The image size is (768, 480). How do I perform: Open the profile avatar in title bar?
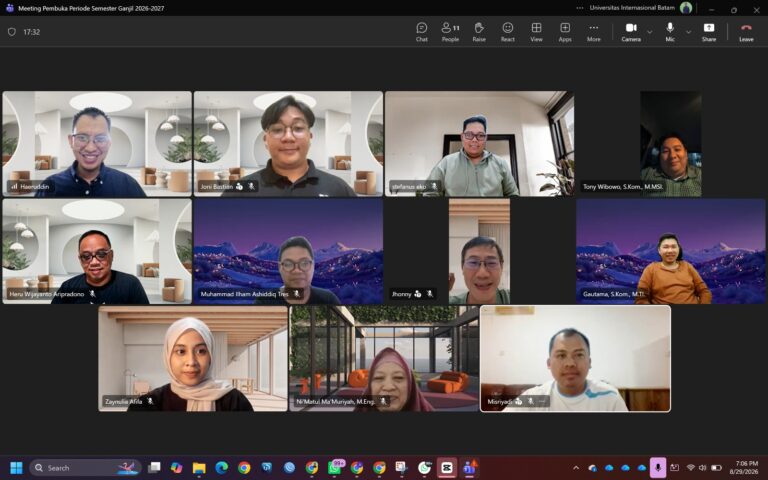coord(686,8)
